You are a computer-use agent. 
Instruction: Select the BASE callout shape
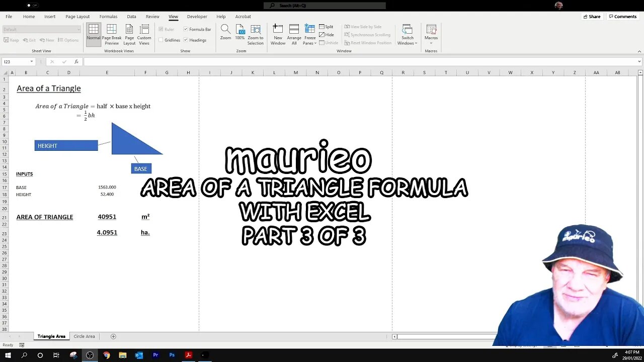[141, 168]
